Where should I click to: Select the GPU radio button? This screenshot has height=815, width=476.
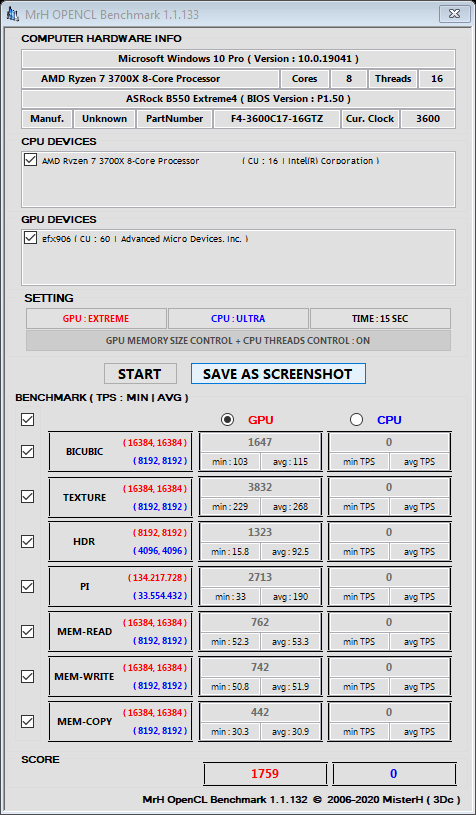tap(227, 419)
